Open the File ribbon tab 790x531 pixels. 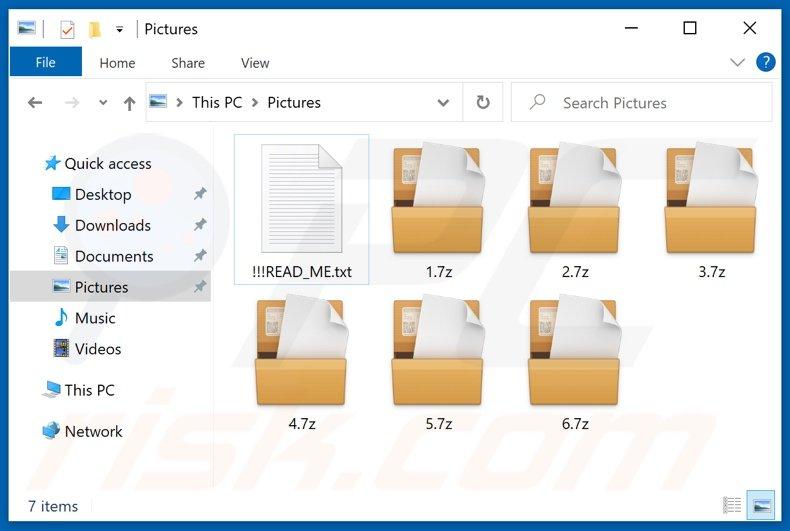pos(45,62)
